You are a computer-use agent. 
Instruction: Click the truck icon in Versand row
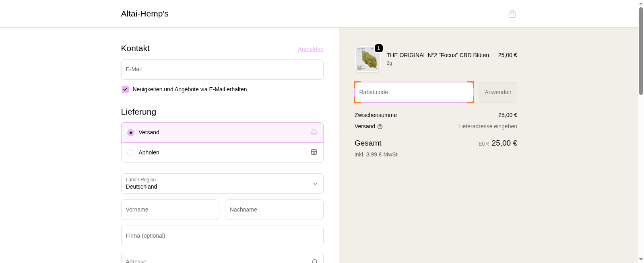point(314,132)
